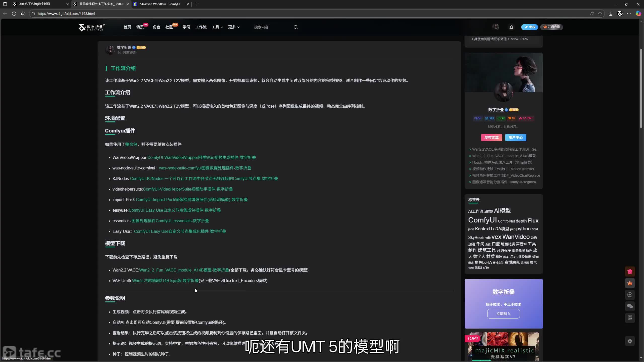Expand the 工具 dropdown menu

pyautogui.click(x=217, y=27)
